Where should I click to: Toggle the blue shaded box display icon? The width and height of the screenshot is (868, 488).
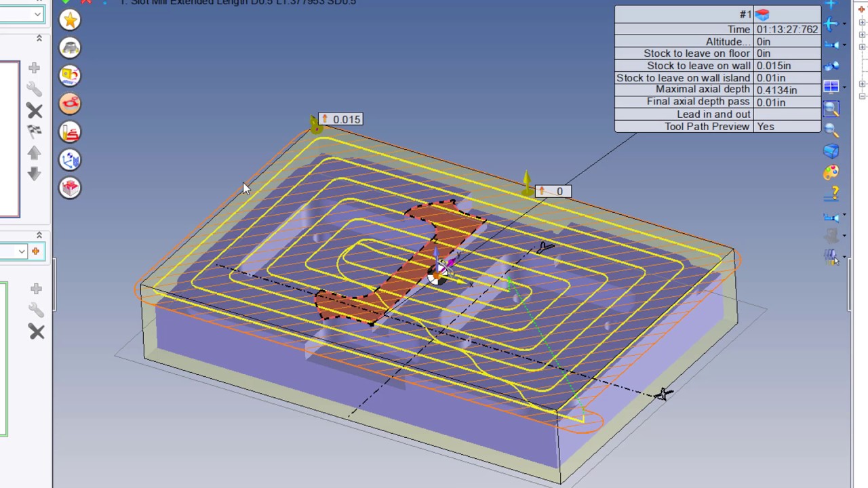[831, 151]
